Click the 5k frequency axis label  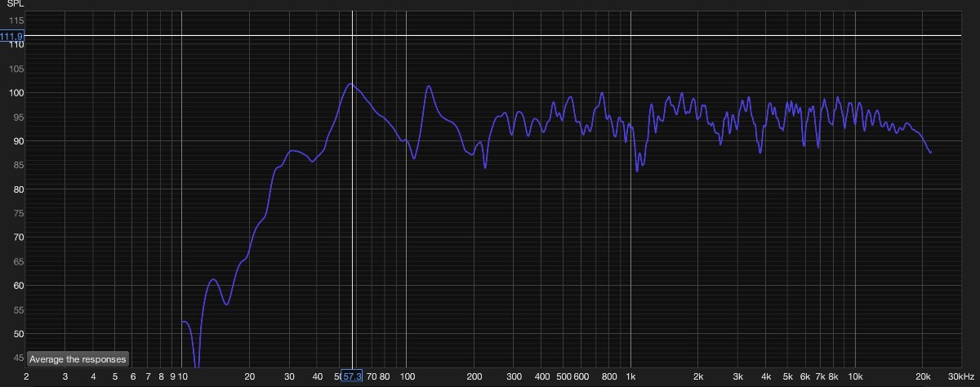788,377
